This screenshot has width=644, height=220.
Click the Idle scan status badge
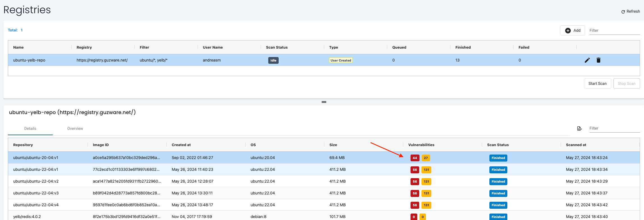273,60
